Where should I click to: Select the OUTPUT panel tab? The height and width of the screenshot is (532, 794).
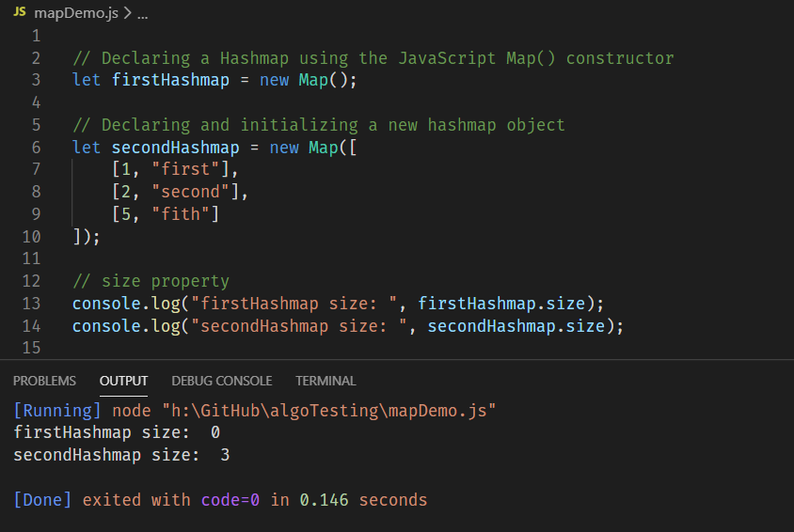coord(123,381)
